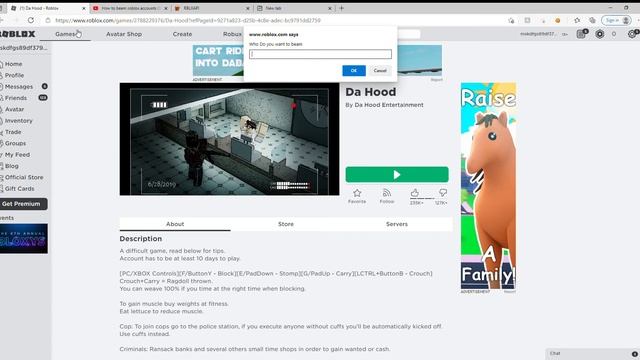Click the Raise A Family horse advertisement

coord(488,186)
